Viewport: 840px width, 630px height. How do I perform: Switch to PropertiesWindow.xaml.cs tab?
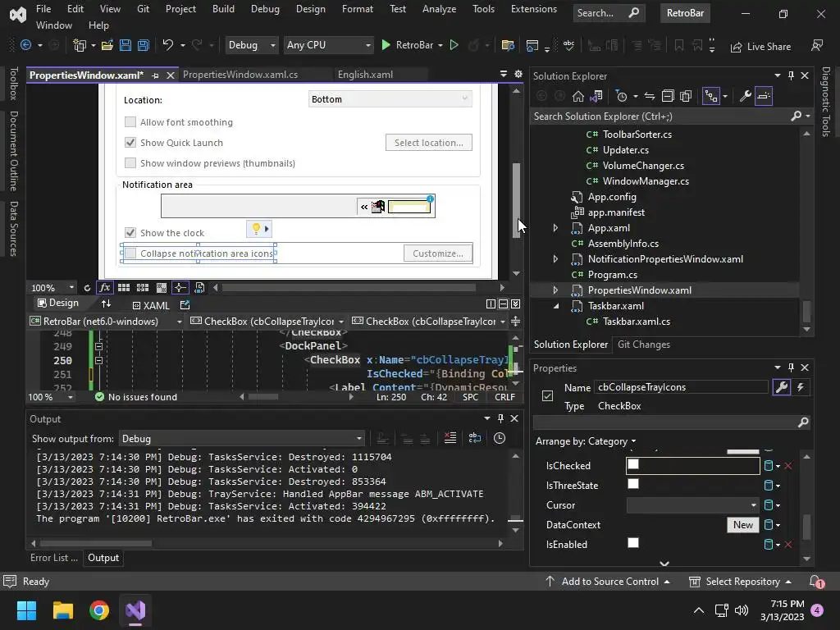[x=240, y=75]
